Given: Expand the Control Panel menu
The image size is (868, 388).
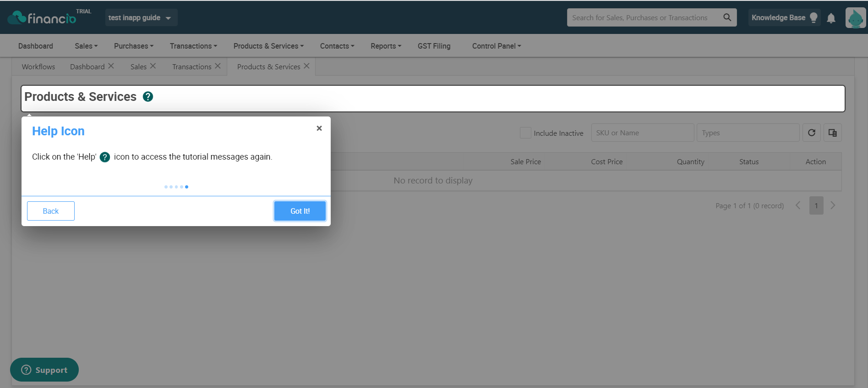Looking at the screenshot, I should coord(497,46).
